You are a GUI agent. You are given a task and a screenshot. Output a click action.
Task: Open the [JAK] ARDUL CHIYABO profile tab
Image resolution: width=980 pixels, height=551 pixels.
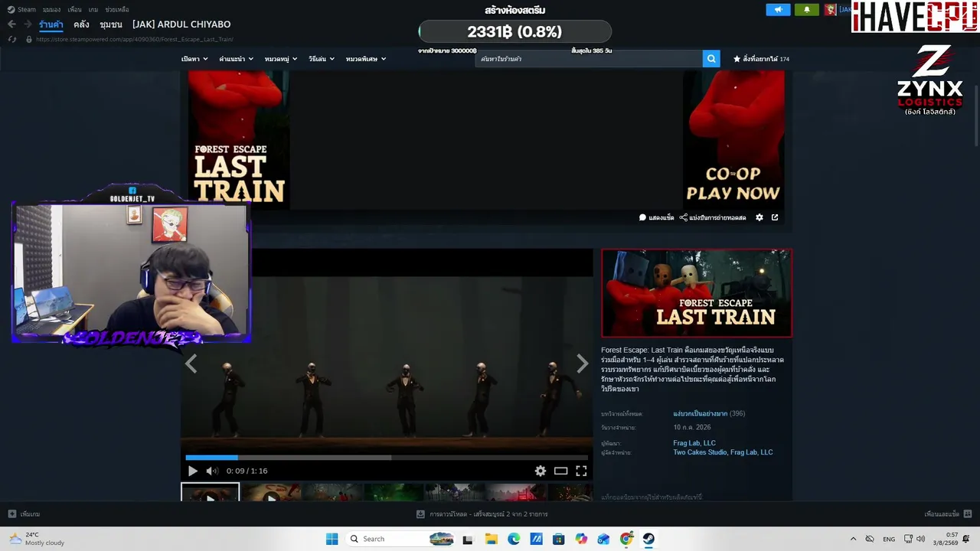(181, 24)
